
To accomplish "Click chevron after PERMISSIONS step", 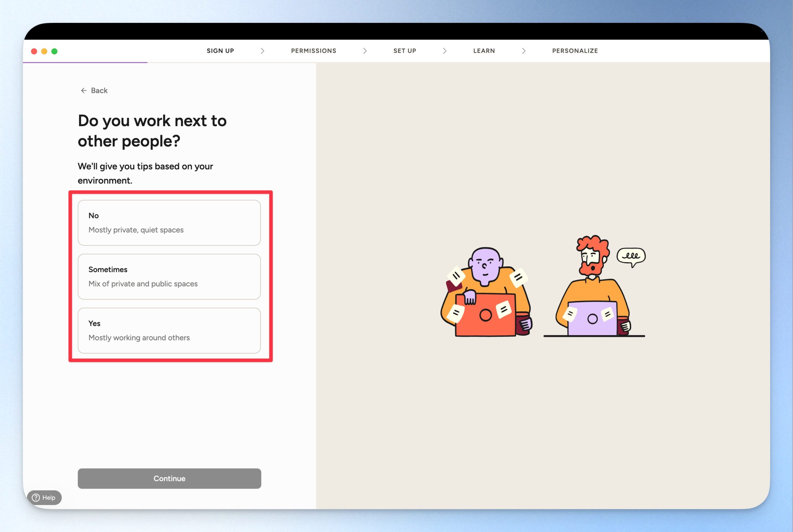I will click(365, 51).
